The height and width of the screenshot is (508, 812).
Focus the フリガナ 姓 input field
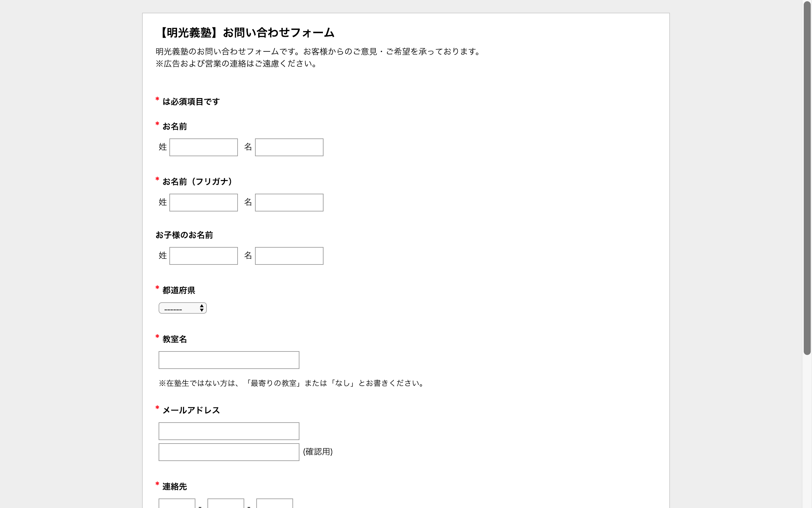[x=203, y=202]
